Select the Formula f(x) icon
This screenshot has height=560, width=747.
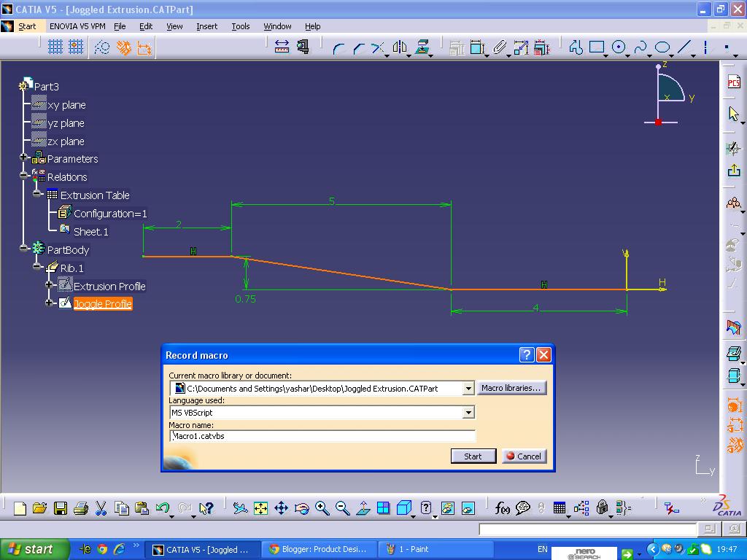[x=501, y=507]
